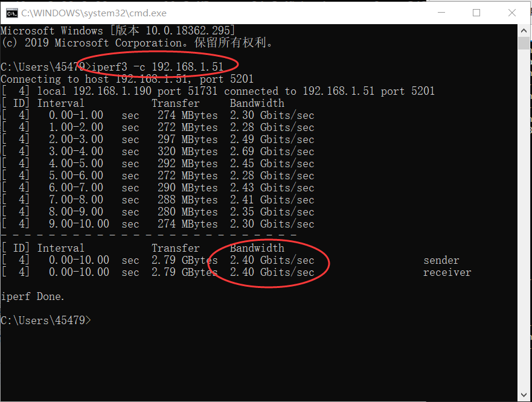Minimize the cmd.exe window
Screen dimensions: 532x402
(x=441, y=13)
